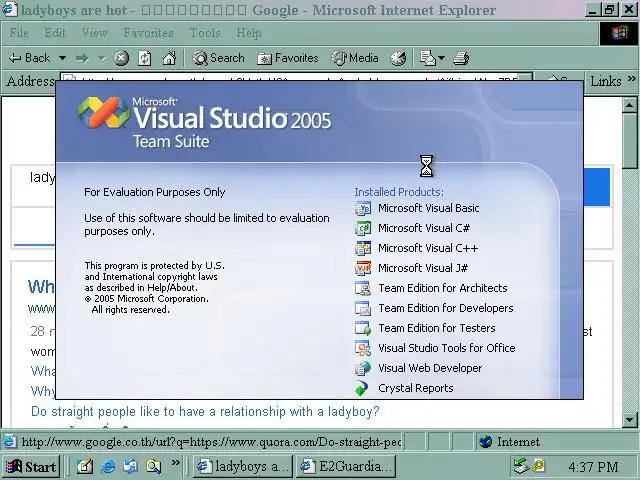Open the Back history dropdown arrow
Image resolution: width=640 pixels, height=480 pixels.
(x=62, y=58)
